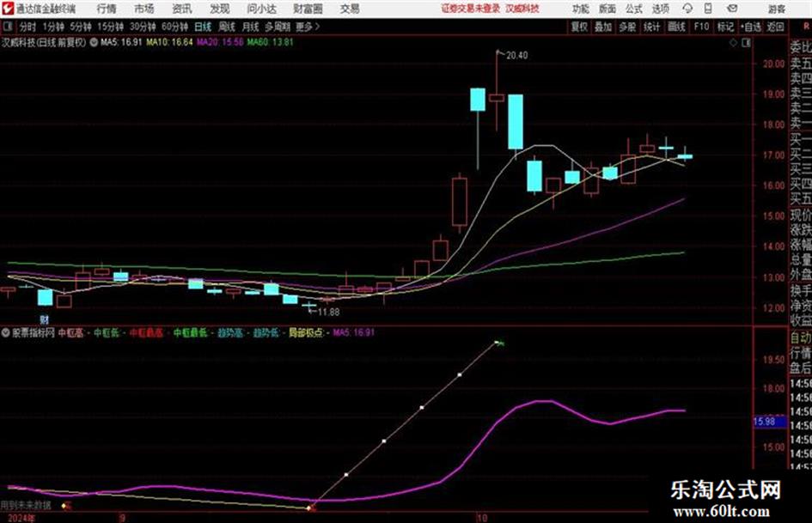This screenshot has width=812, height=523.
Task: Switch to 1分钟 period
Action: point(52,27)
